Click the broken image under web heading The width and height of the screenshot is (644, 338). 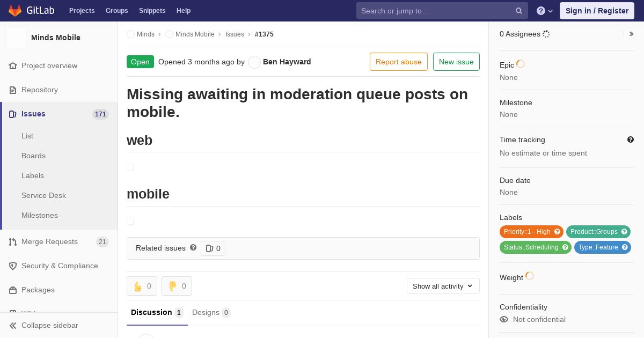coord(130,167)
